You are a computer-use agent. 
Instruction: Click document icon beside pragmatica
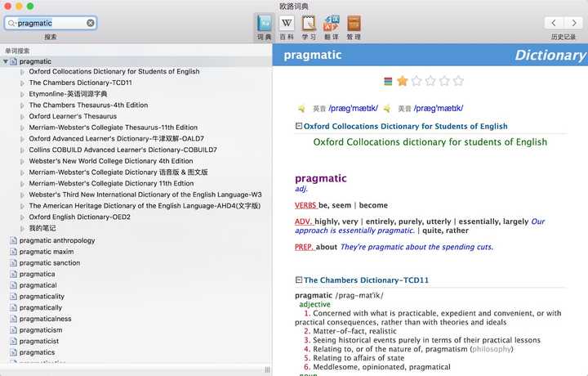(14, 275)
